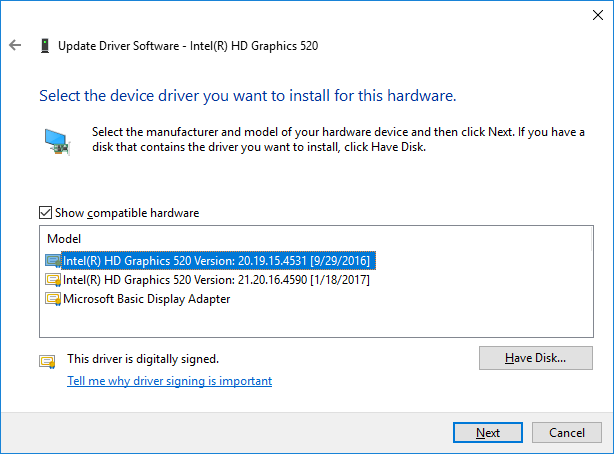Open Tell me why driver signing is important
Viewport: 614px width, 454px height.
pyautogui.click(x=169, y=381)
